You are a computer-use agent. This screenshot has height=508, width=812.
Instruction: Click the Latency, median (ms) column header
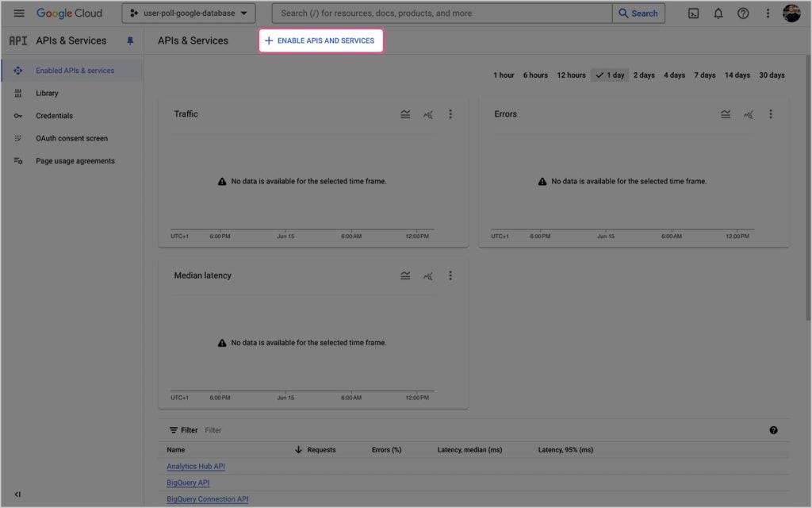469,450
